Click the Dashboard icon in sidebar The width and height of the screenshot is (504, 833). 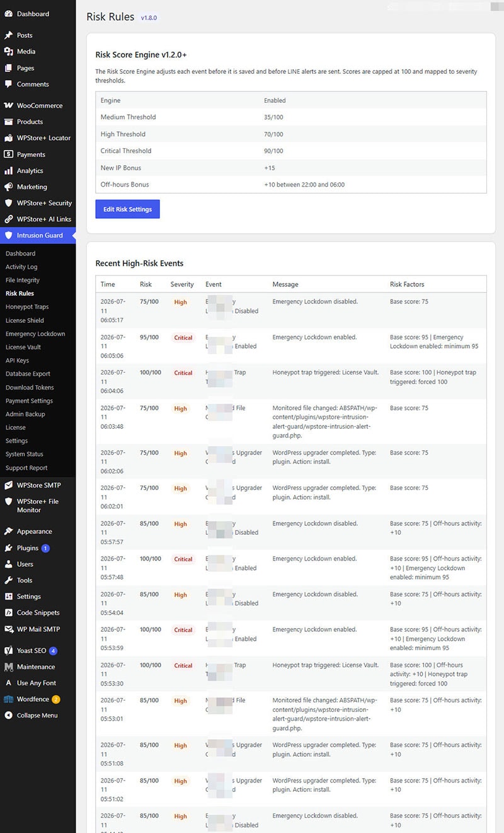click(8, 14)
